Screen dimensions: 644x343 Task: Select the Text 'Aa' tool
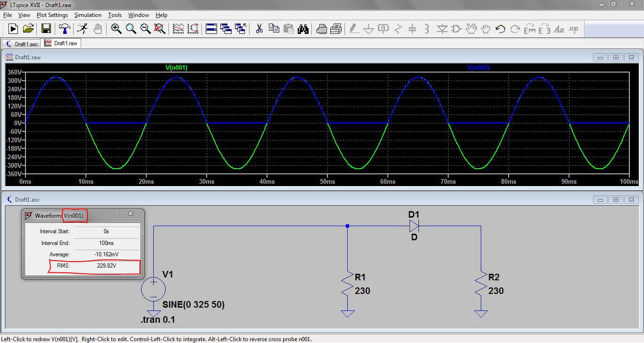click(559, 29)
